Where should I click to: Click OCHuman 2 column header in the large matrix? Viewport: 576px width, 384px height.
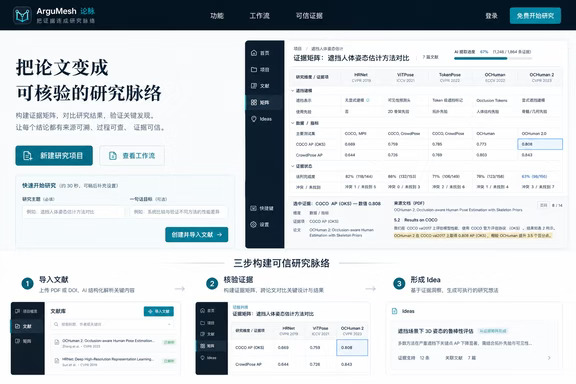pyautogui.click(x=541, y=77)
